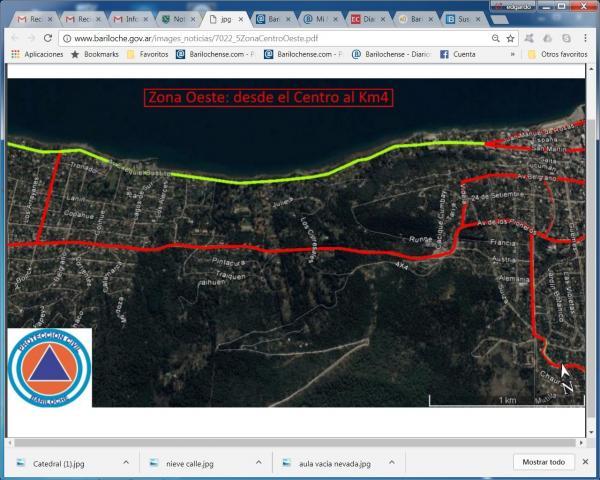This screenshot has height=480, width=600.
Task: Switch to the 'Dia' tab
Action: pos(368,19)
